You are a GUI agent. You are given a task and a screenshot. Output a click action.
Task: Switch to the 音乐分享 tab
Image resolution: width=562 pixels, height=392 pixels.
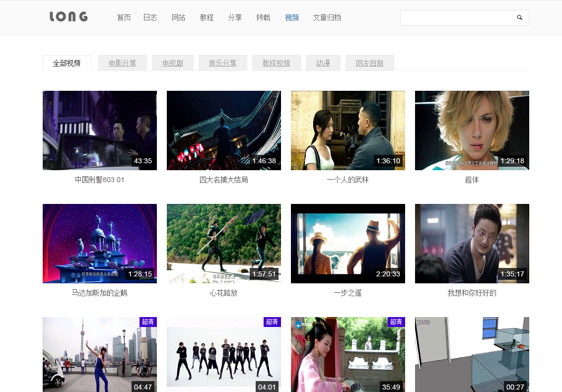click(223, 63)
